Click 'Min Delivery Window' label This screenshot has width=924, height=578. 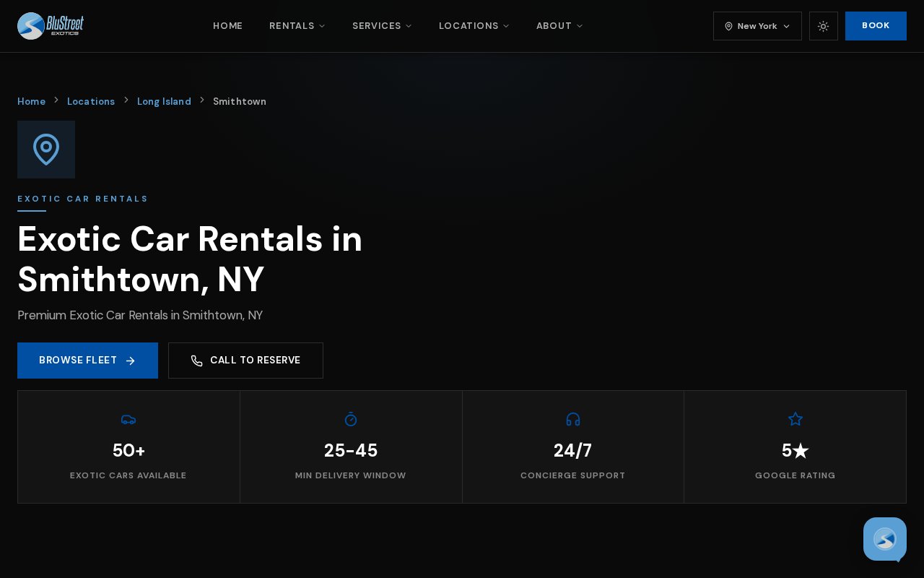351,475
